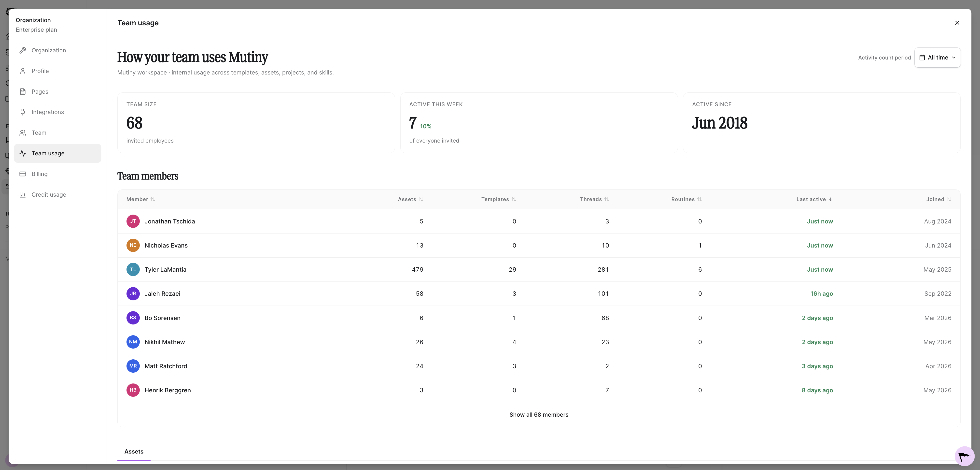Image resolution: width=980 pixels, height=470 pixels.
Task: Open Organization settings wrench icon
Action: pos(23,50)
